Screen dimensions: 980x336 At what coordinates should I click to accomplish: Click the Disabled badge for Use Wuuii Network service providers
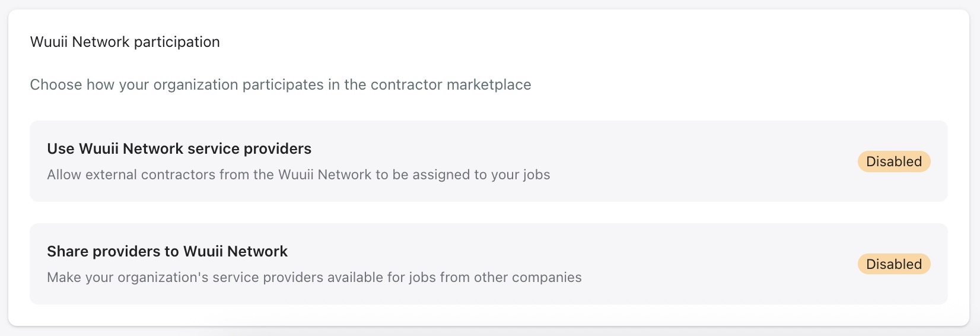(893, 161)
